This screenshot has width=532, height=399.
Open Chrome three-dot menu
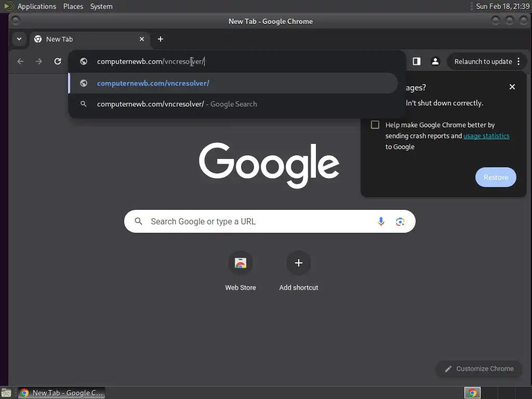[518, 61]
